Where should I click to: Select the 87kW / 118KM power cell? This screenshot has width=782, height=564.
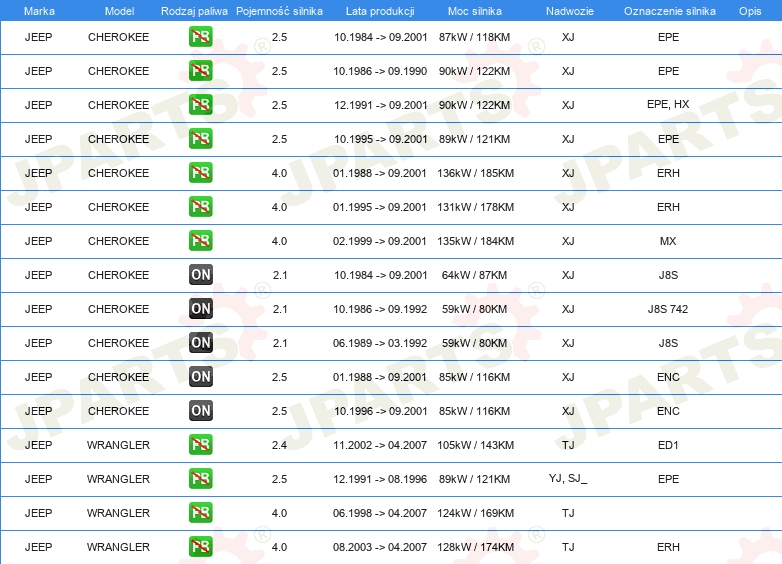click(474, 37)
